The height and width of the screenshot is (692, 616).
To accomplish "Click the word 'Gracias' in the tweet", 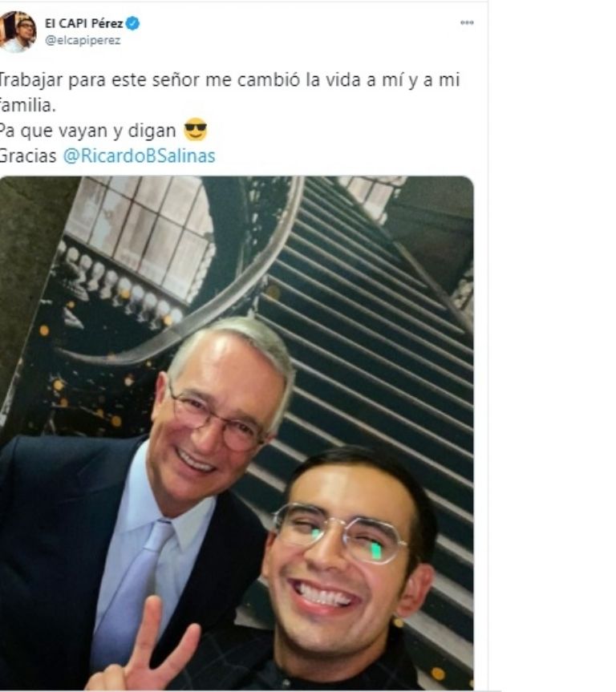I will pyautogui.click(x=28, y=156).
